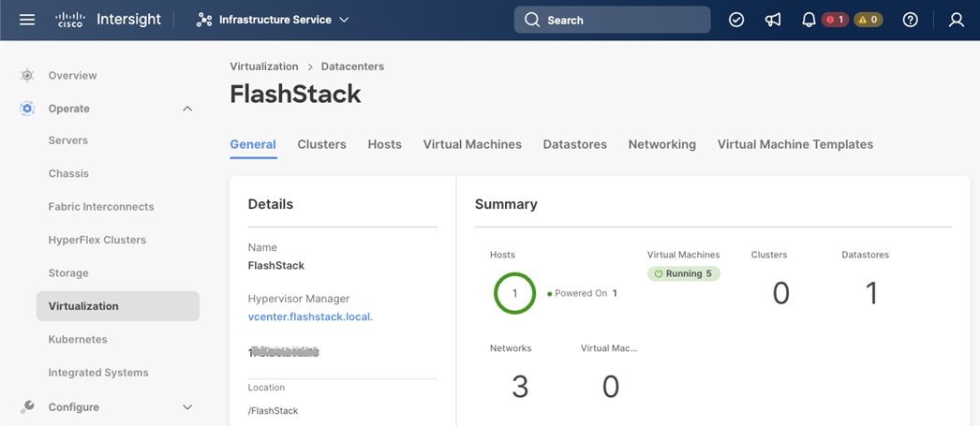This screenshot has height=426, width=980.
Task: Click the Running 5 status badge
Action: [684, 273]
